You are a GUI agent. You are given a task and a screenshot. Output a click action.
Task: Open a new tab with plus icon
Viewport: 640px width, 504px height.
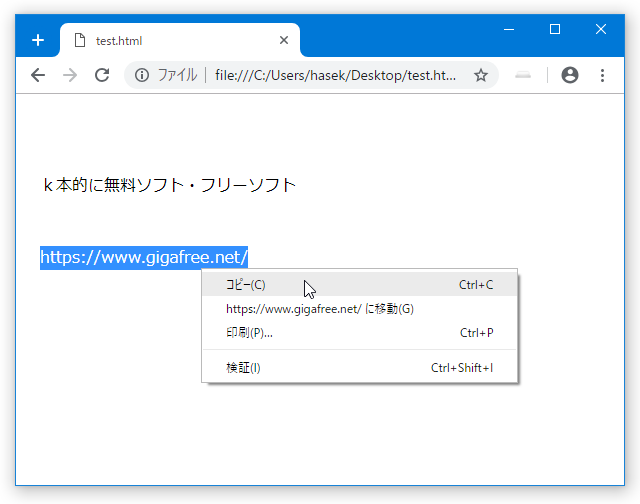(x=38, y=40)
